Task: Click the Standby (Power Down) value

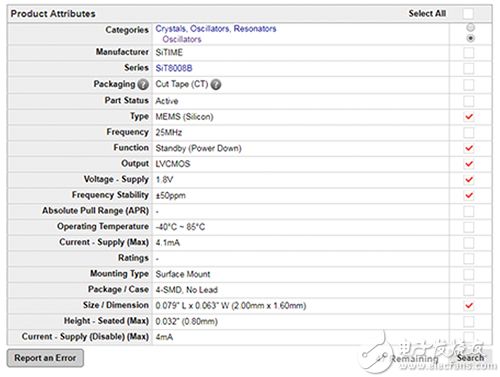Action: click(198, 148)
